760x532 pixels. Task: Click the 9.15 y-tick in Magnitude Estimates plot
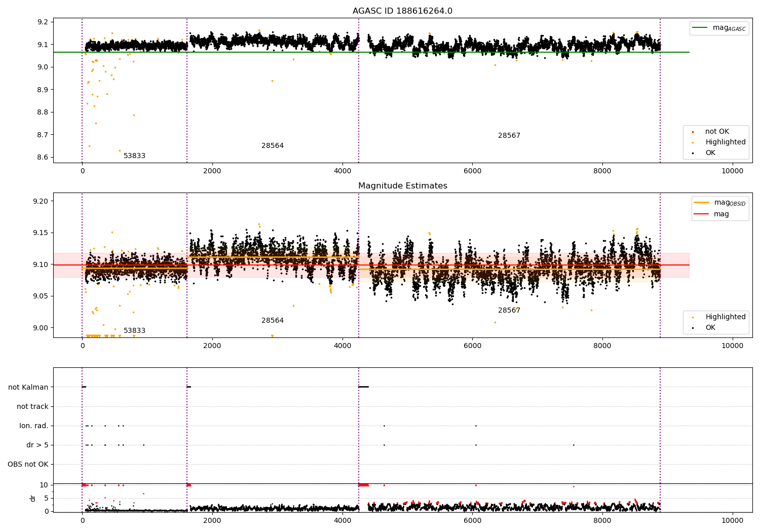[x=41, y=233]
